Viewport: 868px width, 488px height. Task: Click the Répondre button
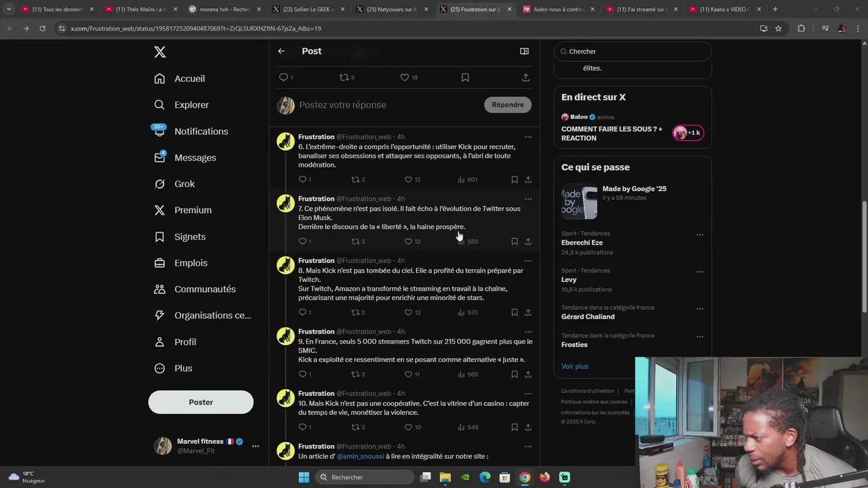(508, 104)
